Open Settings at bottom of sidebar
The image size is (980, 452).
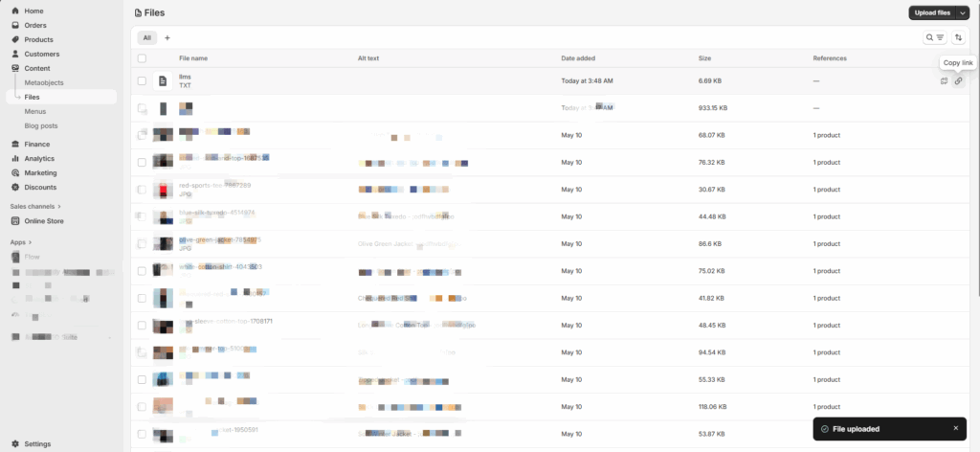37,444
